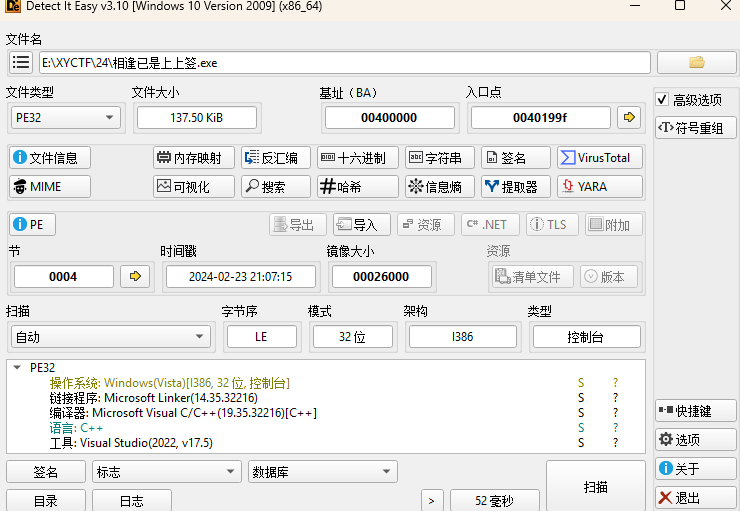This screenshot has height=511, width=740.
Task: Open 反汇编 disassembler
Action: 276,158
